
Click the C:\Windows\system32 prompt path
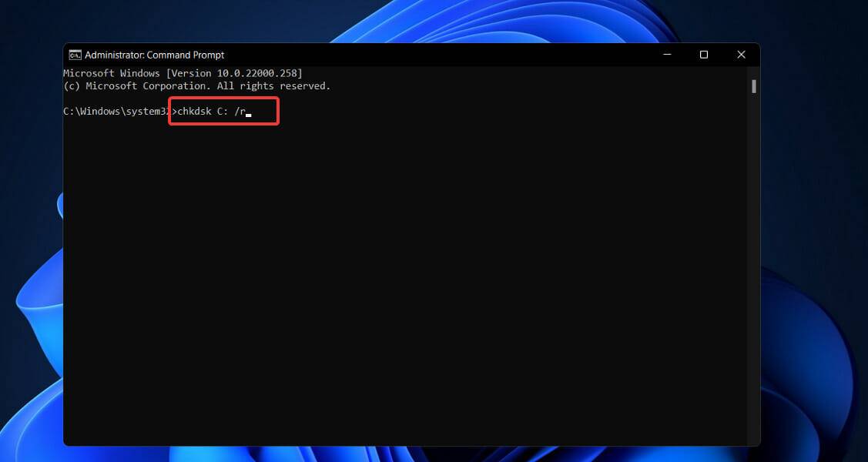click(114, 111)
